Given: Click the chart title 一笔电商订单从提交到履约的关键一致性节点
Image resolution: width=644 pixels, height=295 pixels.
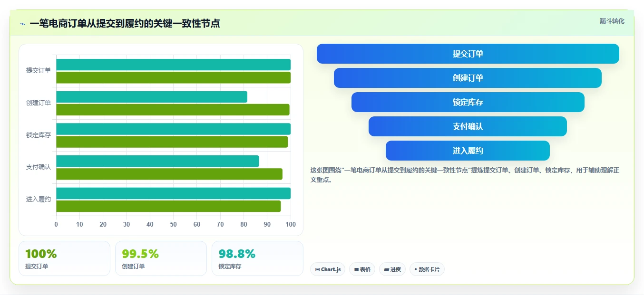Looking at the screenshot, I should click(125, 23).
